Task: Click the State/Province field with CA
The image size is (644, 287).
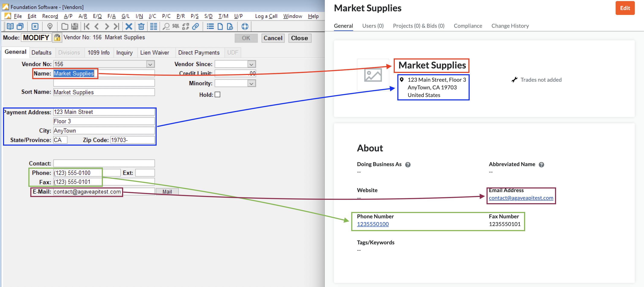Action: (x=60, y=140)
